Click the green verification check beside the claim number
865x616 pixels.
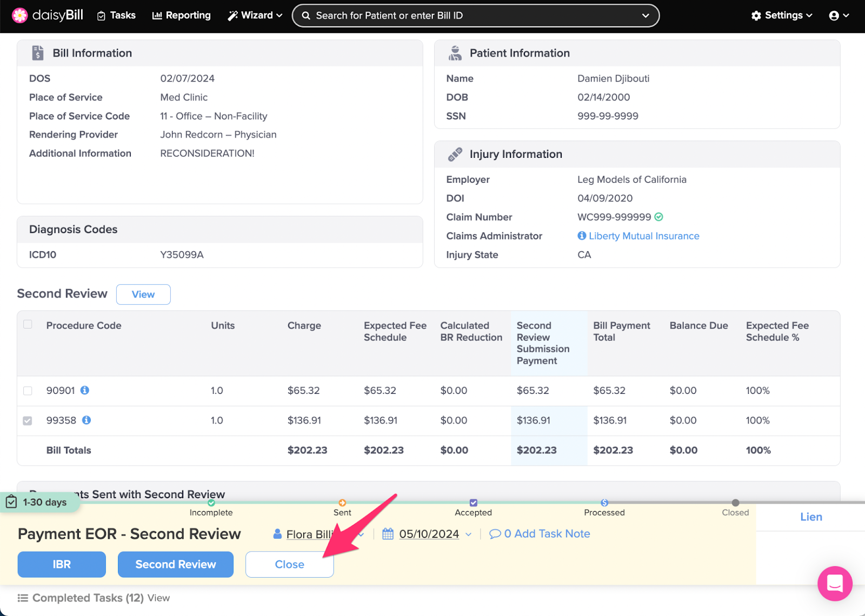click(x=659, y=217)
